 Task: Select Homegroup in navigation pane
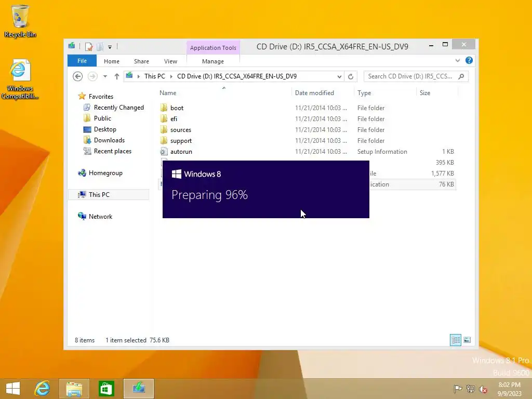105,173
